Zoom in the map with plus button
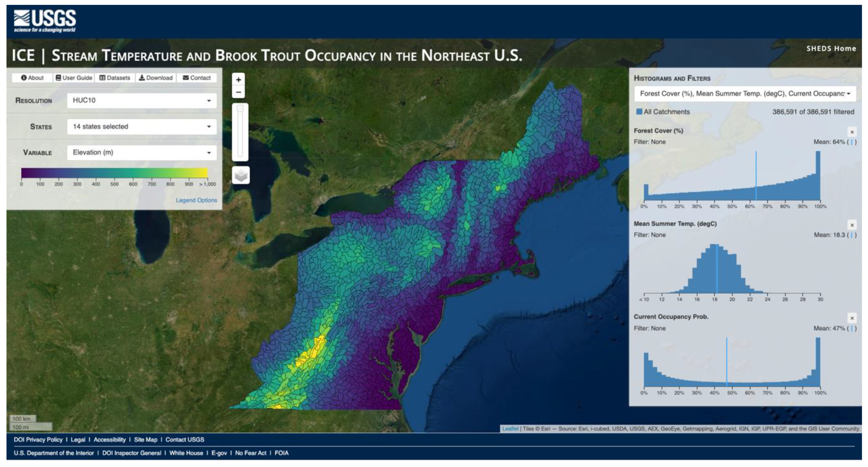The image size is (868, 467). click(238, 80)
